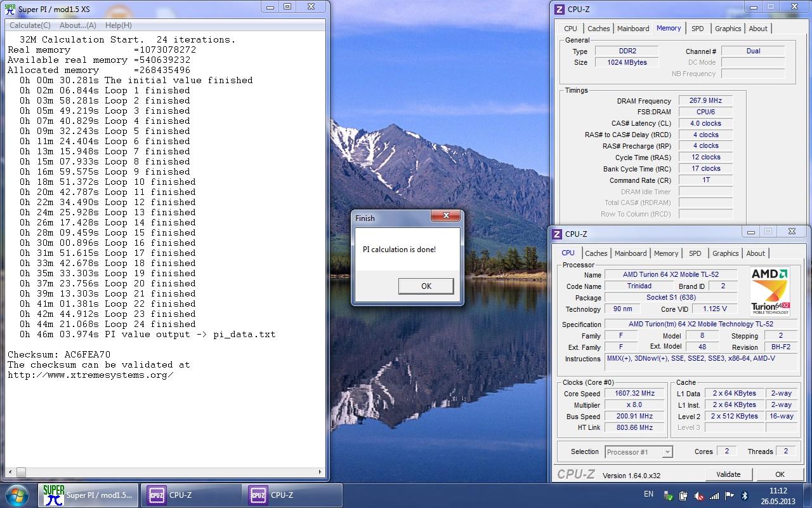
Task: Click the memory Type field DDR2
Action: (627, 51)
